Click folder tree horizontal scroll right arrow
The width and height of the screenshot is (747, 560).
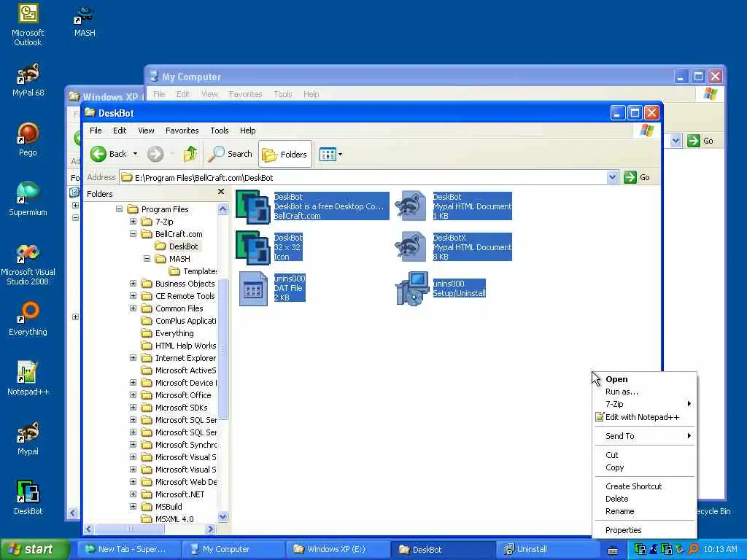[x=211, y=529]
